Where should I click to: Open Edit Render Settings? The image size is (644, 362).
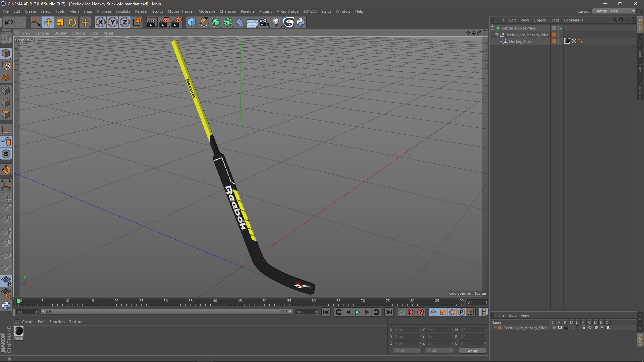click(176, 22)
